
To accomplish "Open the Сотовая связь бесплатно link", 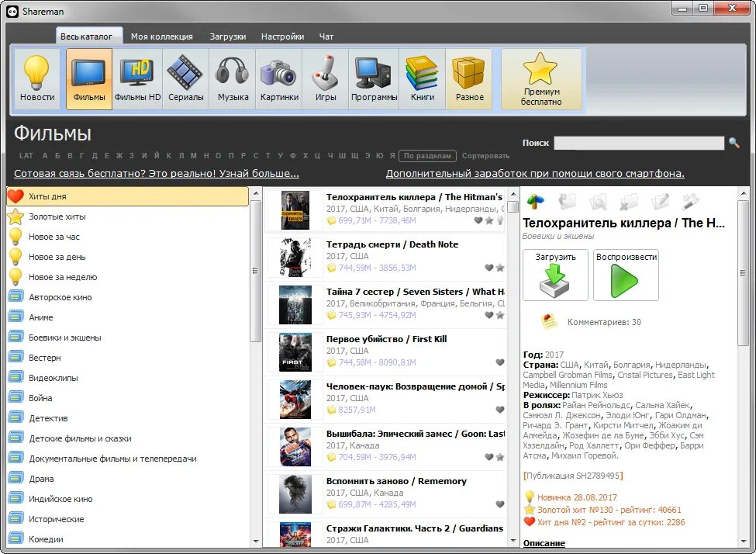I will (x=157, y=174).
